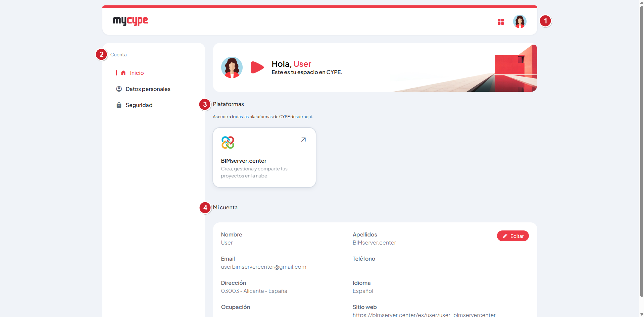Open the apps grid icon in header
This screenshot has width=644, height=317.
click(x=501, y=22)
